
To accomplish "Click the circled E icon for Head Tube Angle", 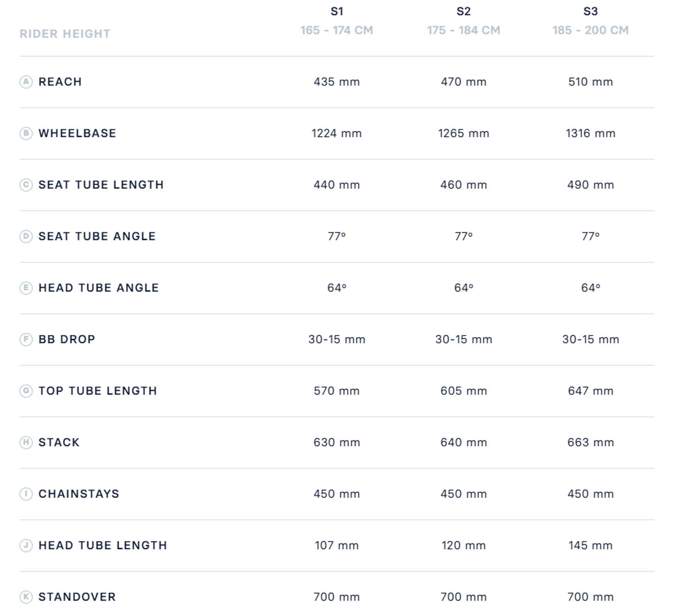I will pos(26,288).
